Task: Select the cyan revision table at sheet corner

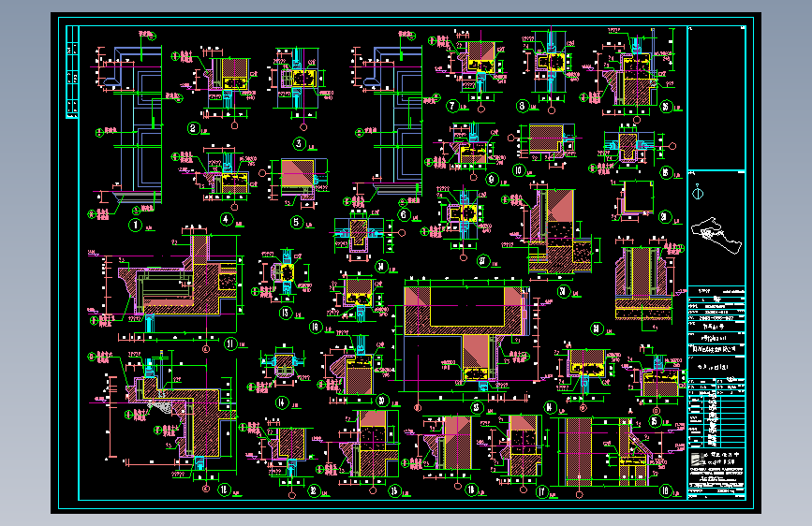Action: (72, 72)
